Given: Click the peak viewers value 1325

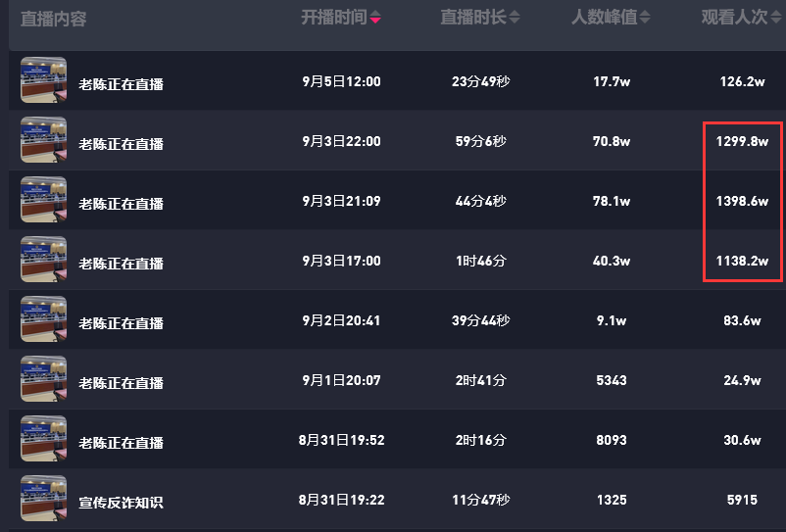Looking at the screenshot, I should [612, 500].
